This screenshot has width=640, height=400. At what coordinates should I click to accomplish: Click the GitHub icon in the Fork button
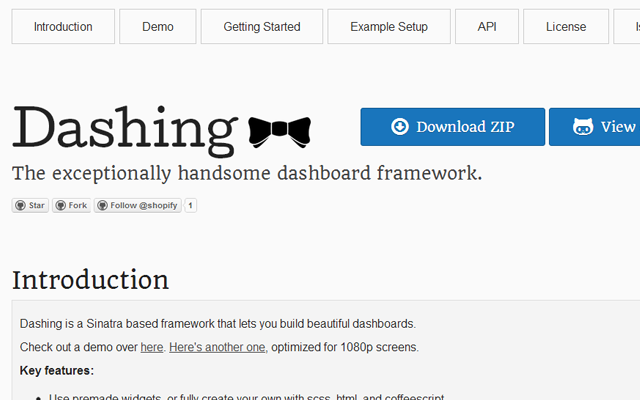pyautogui.click(x=60, y=205)
